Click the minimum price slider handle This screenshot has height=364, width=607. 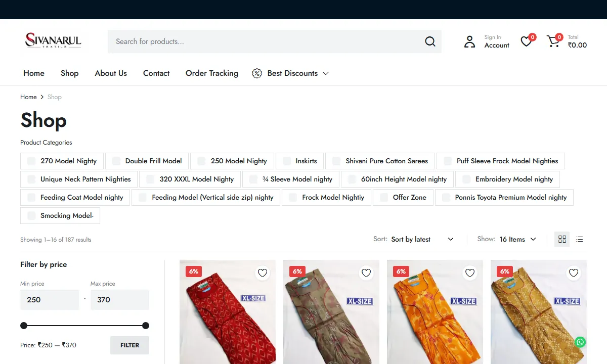(24, 326)
